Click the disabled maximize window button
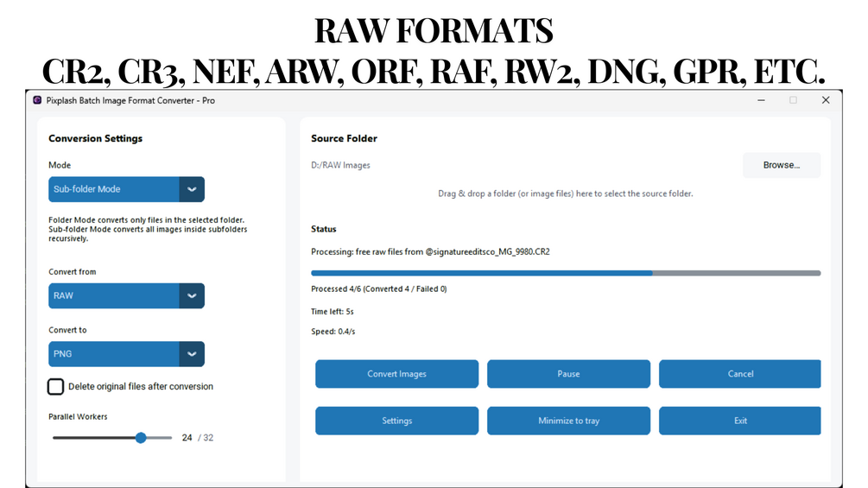868x488 pixels. (793, 100)
